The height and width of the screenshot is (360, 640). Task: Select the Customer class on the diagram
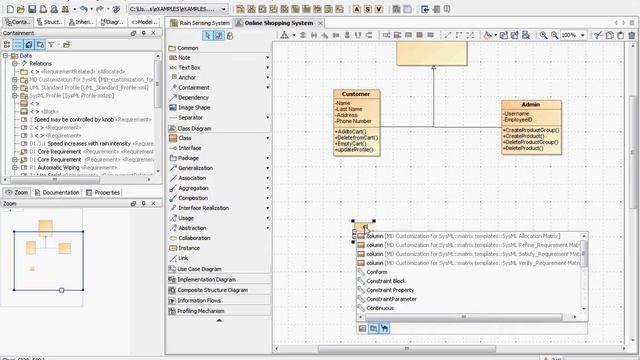pos(357,123)
